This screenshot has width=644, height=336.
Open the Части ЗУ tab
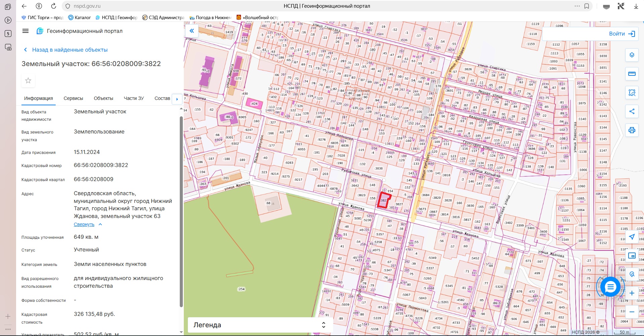(x=133, y=98)
